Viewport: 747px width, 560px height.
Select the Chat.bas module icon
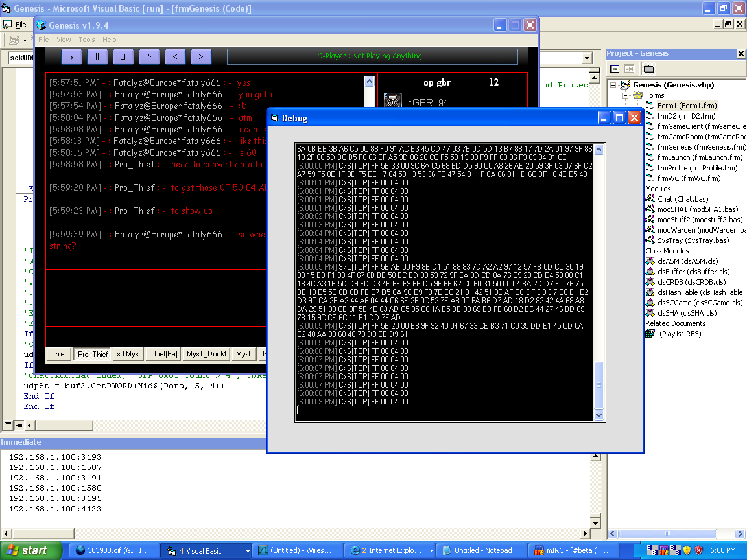pyautogui.click(x=650, y=199)
